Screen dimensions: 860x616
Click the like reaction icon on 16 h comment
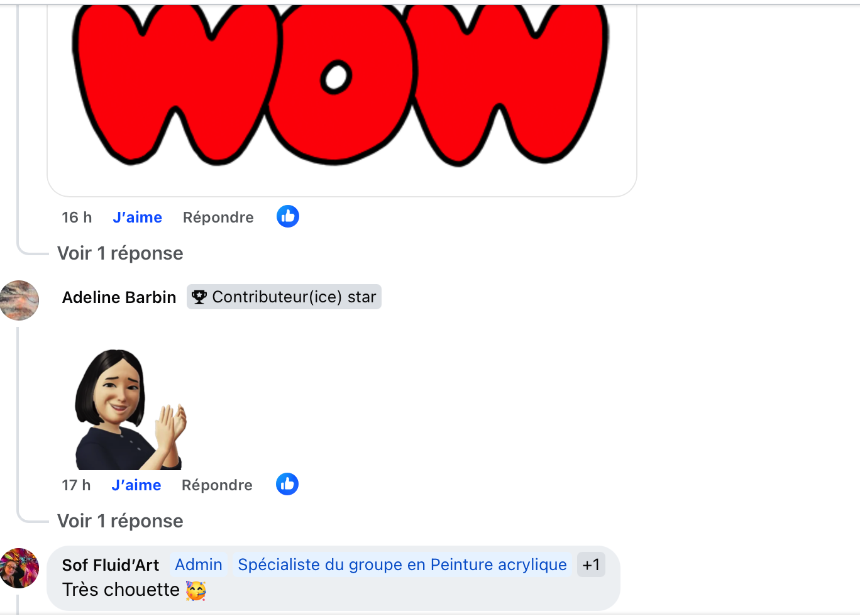(288, 216)
